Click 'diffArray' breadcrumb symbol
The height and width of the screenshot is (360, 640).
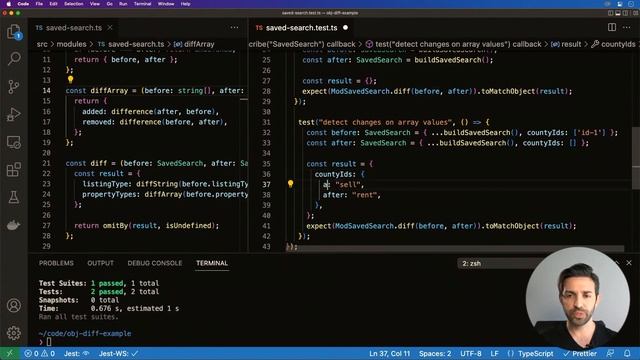(x=199, y=44)
